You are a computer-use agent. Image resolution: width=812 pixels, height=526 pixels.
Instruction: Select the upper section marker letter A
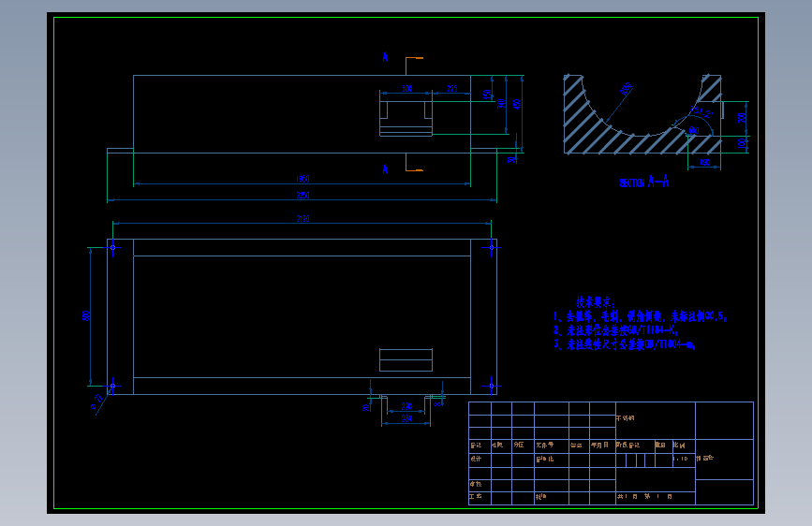click(385, 57)
